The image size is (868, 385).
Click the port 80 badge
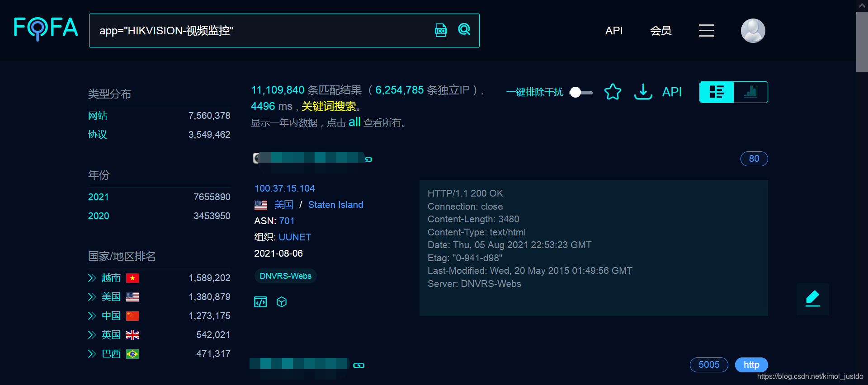(754, 159)
